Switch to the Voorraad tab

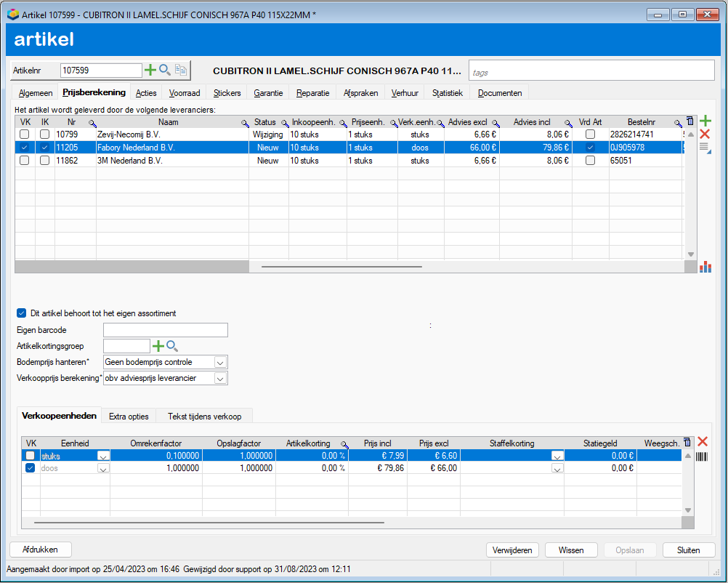click(185, 93)
